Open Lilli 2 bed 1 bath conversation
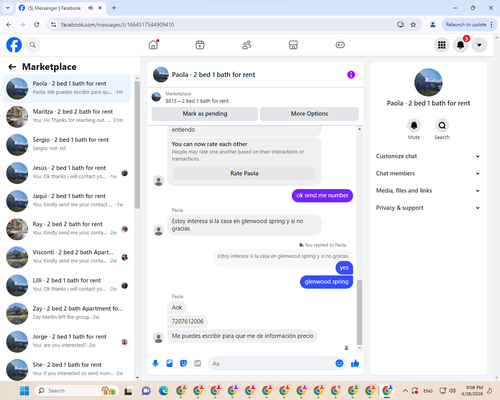The image size is (500, 400). coord(67,286)
